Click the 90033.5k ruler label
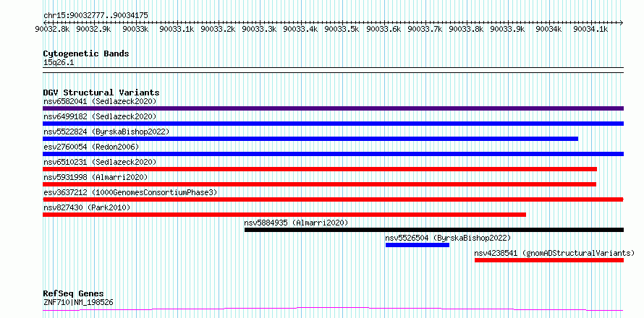This screenshot has height=318, width=644. (x=342, y=29)
